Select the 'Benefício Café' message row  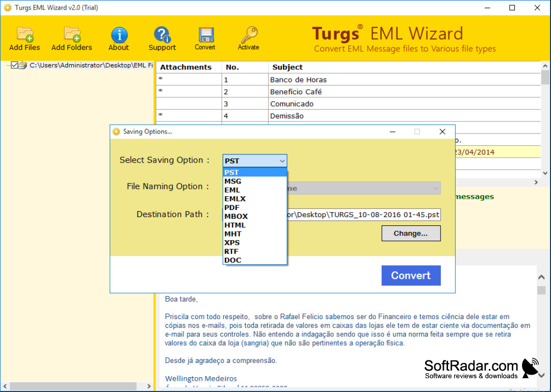coord(348,92)
